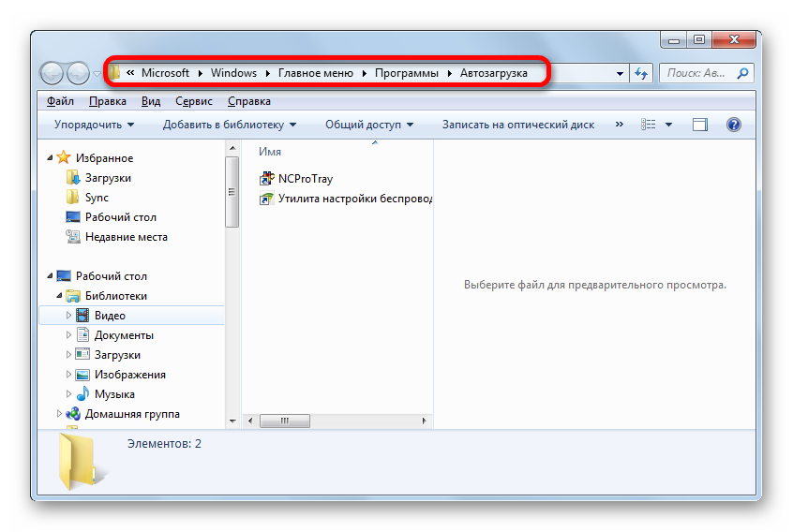This screenshot has width=793, height=532.
Task: Click the horizontal scrollbar in file list
Action: [x=285, y=421]
